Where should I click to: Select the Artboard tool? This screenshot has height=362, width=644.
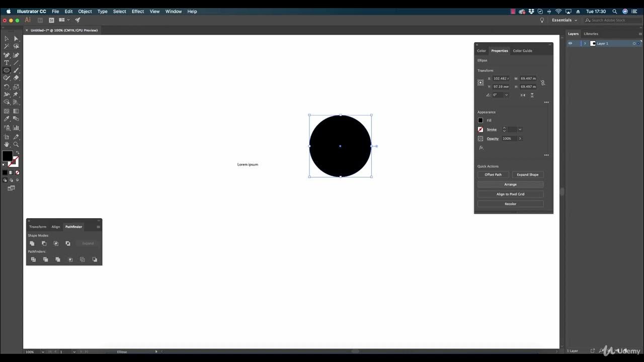7,136
